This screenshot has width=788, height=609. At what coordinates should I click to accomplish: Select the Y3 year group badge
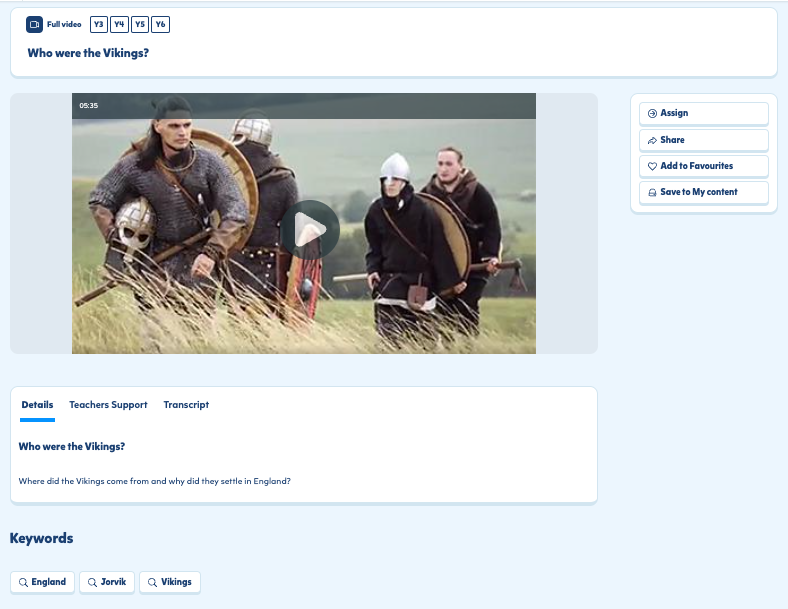click(x=99, y=25)
